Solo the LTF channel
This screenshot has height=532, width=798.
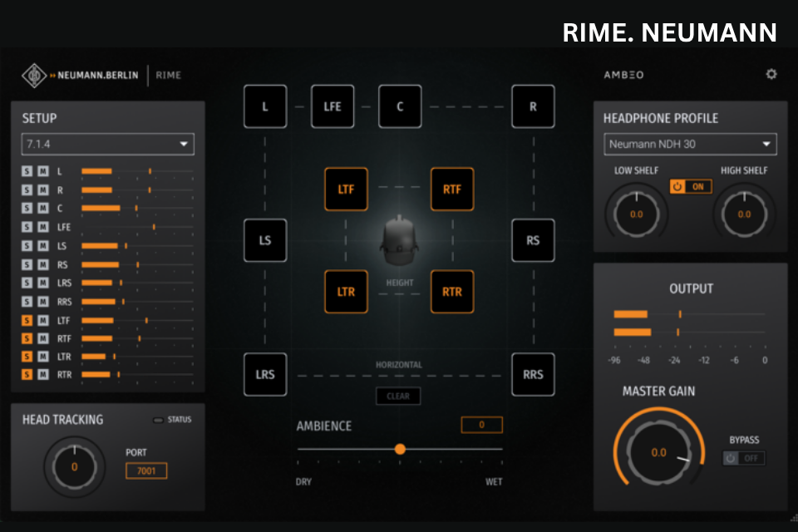pos(27,320)
